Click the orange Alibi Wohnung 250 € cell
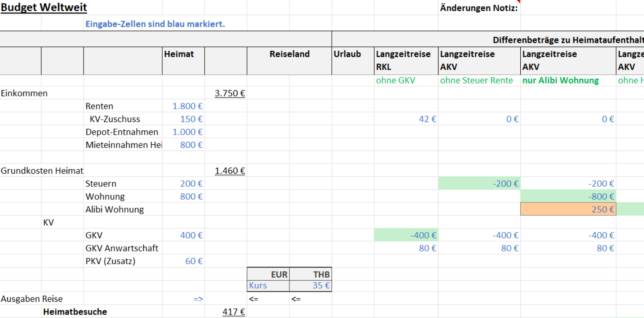This screenshot has height=318, width=644. click(x=568, y=210)
